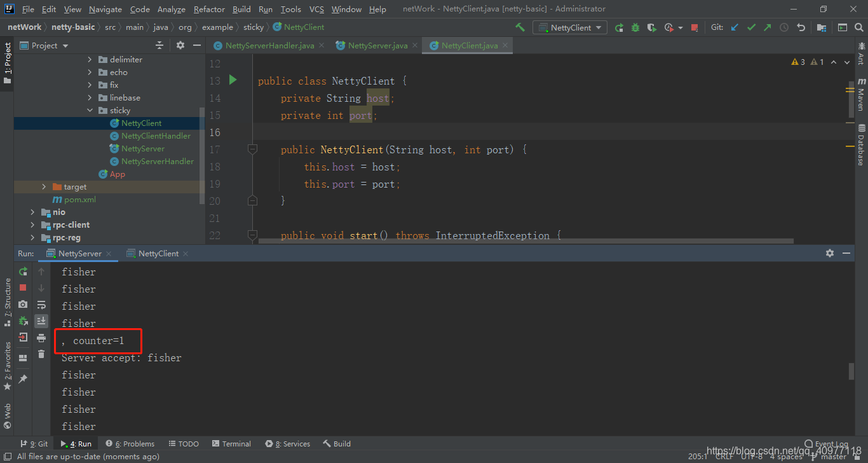The width and height of the screenshot is (868, 463).
Task: Fold NettyClient constructor at line 17
Action: pos(252,149)
